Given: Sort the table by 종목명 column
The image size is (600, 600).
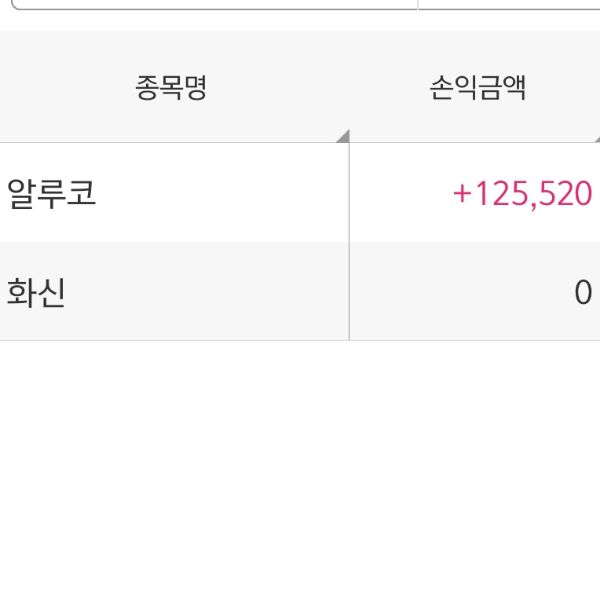Looking at the screenshot, I should tap(171, 89).
